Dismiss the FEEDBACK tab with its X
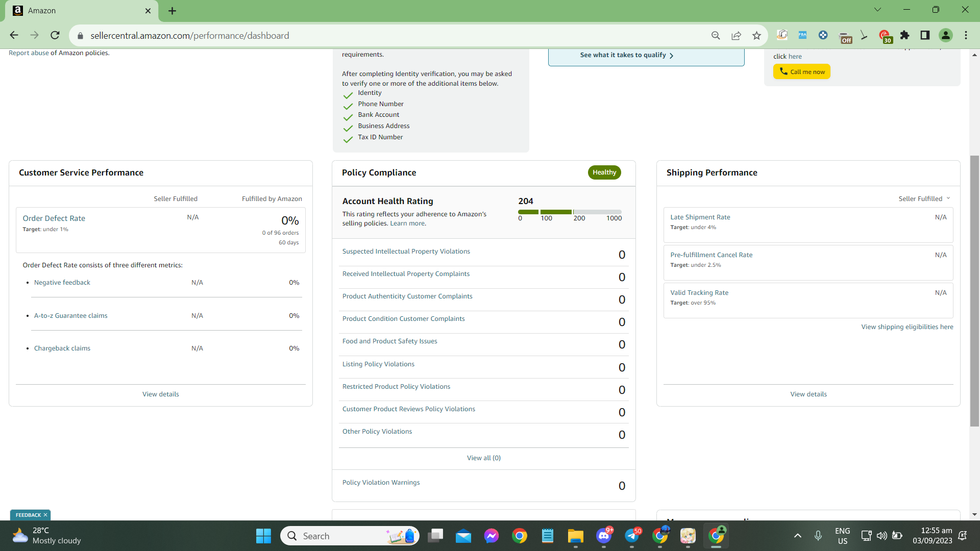This screenshot has width=980, height=551. [x=45, y=515]
